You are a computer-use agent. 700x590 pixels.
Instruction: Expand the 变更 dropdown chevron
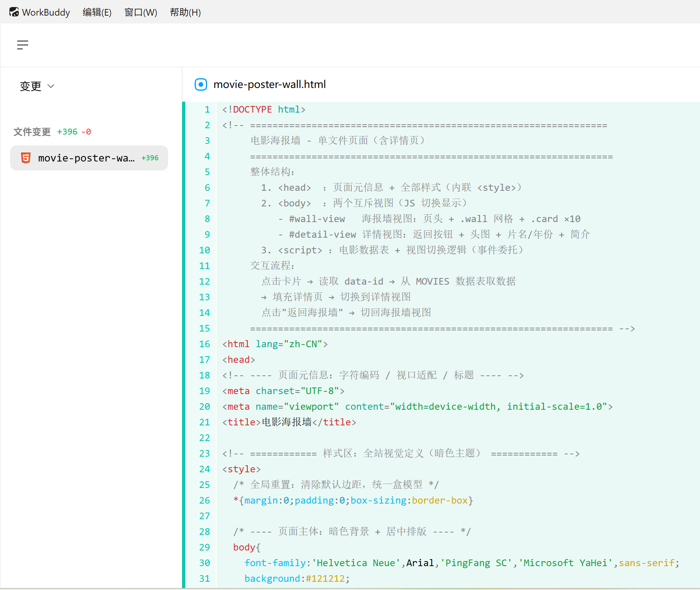point(51,86)
